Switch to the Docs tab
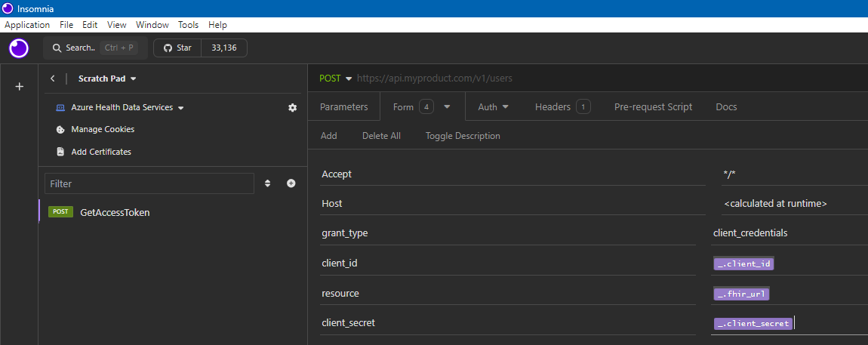868x345 pixels. pos(726,107)
